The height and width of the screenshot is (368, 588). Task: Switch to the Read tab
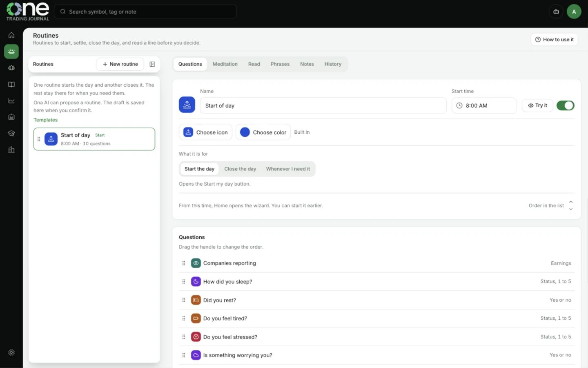click(254, 64)
